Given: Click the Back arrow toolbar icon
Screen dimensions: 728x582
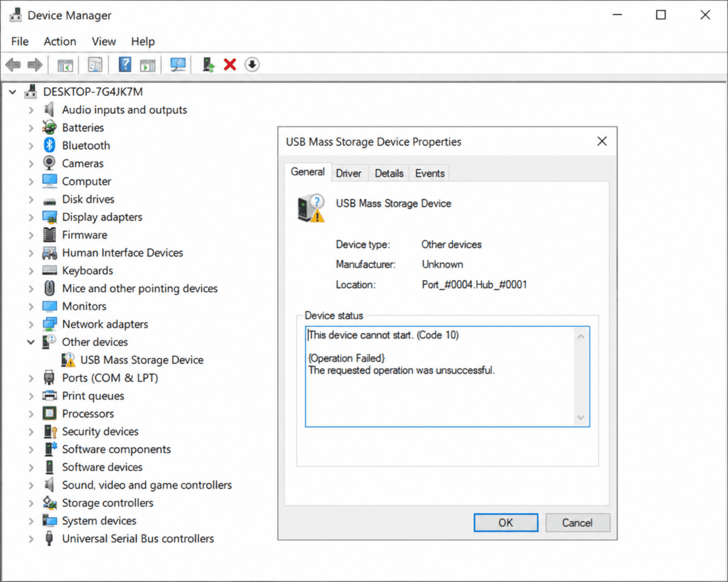Looking at the screenshot, I should (13, 65).
